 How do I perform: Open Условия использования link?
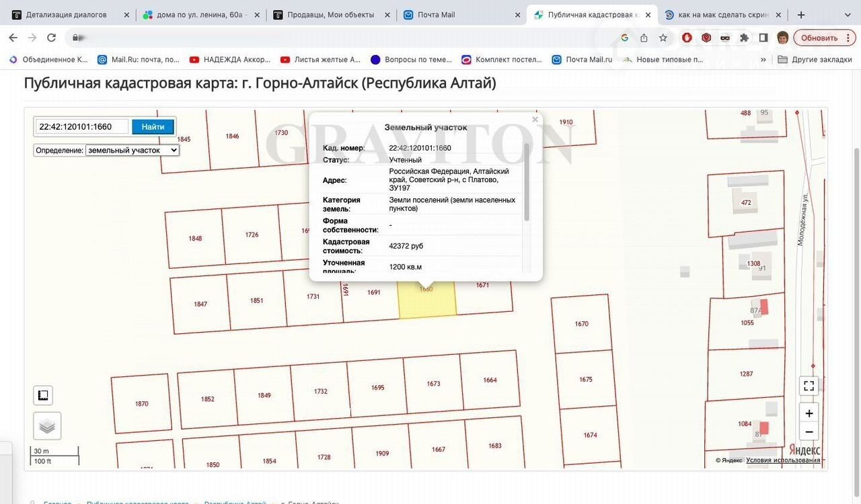coord(783,460)
